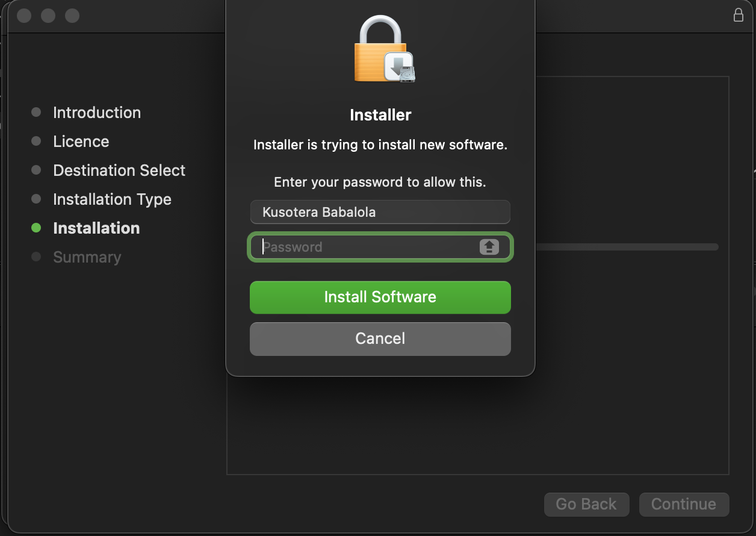The width and height of the screenshot is (756, 536).
Task: Minimize the Installer window
Action: tap(48, 16)
